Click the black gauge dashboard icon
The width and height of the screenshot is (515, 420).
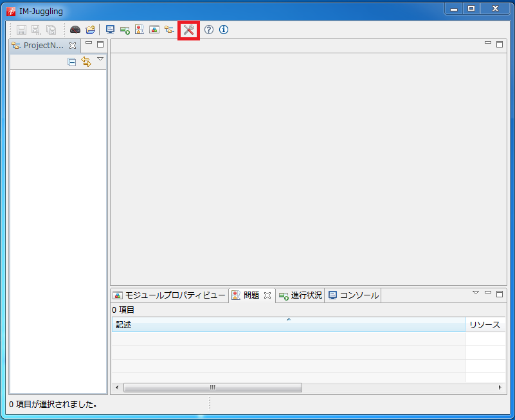point(75,30)
